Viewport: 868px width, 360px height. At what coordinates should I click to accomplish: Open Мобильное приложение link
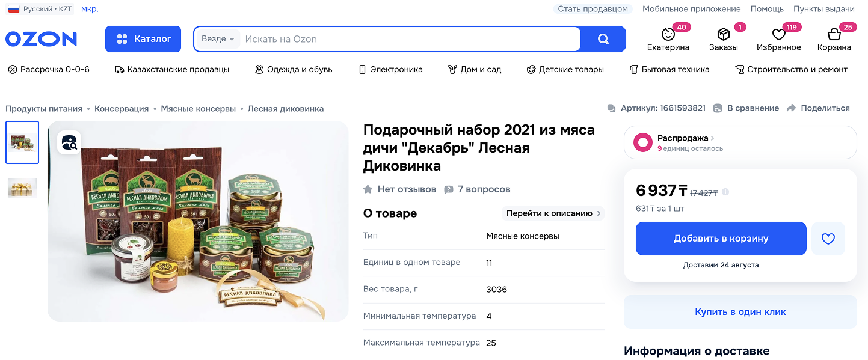coord(691,9)
